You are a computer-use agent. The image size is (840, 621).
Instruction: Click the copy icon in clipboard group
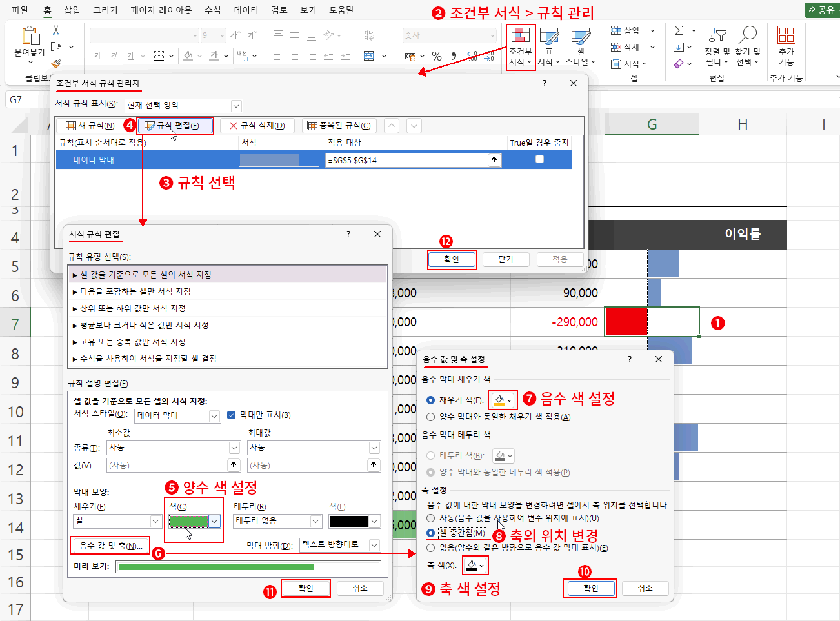coord(56,47)
